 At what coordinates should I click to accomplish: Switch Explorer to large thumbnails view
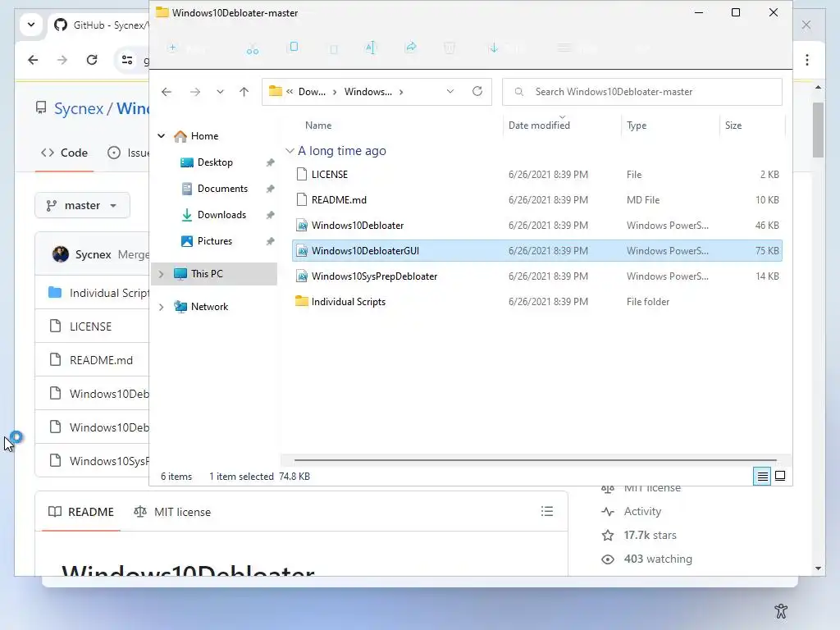point(780,476)
